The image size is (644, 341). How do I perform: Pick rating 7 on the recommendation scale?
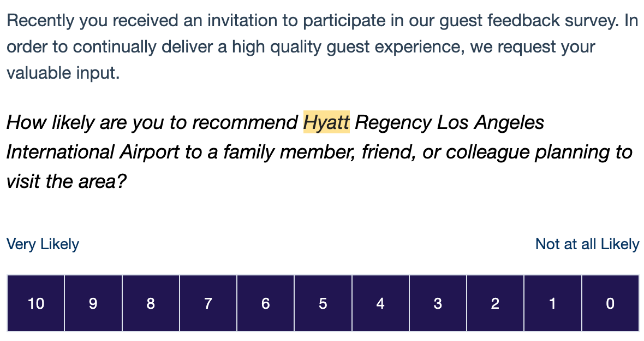tap(208, 303)
